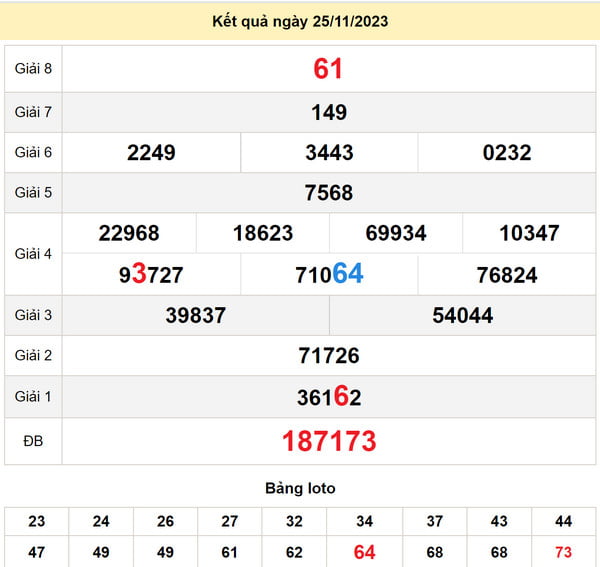The image size is (600, 567).
Task: Select Giải 4 number 69934
Action: pyautogui.click(x=396, y=233)
